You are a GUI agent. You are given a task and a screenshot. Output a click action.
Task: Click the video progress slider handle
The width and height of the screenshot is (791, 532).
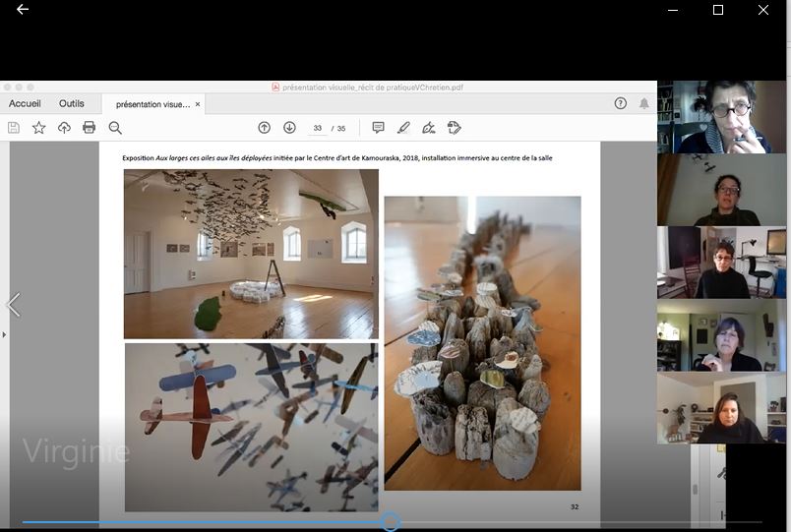[391, 522]
